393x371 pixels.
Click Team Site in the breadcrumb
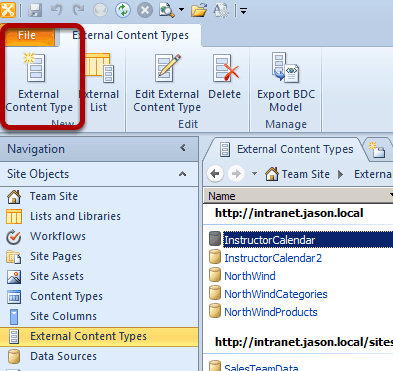pyautogui.click(x=306, y=174)
